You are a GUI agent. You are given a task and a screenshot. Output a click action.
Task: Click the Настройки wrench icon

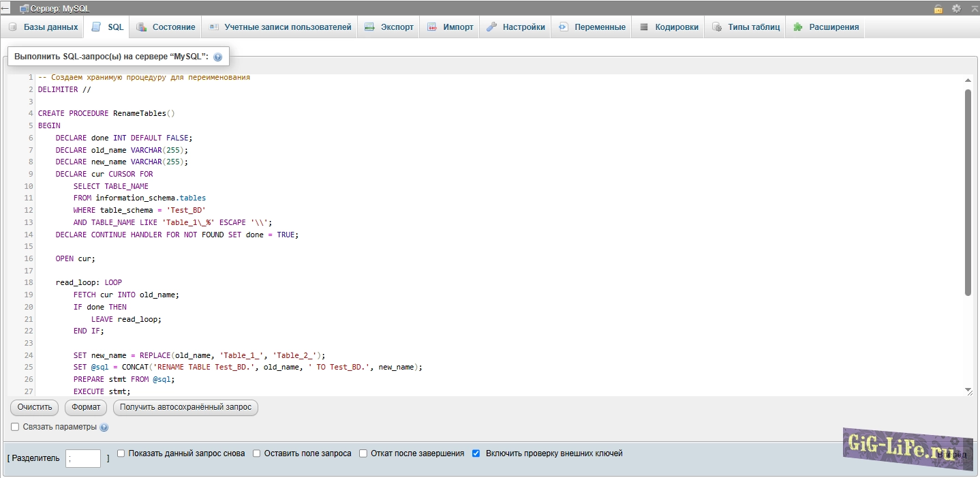click(x=491, y=27)
